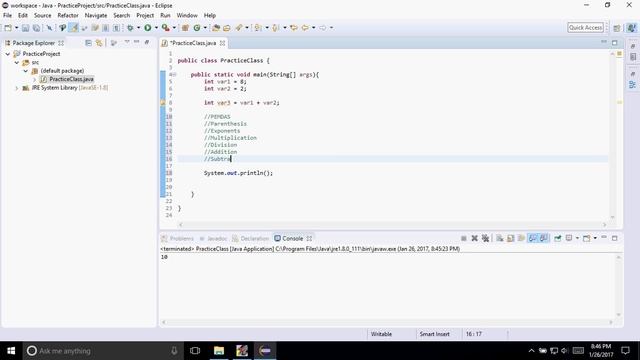
Task: Open the Source menu
Action: 42,16
